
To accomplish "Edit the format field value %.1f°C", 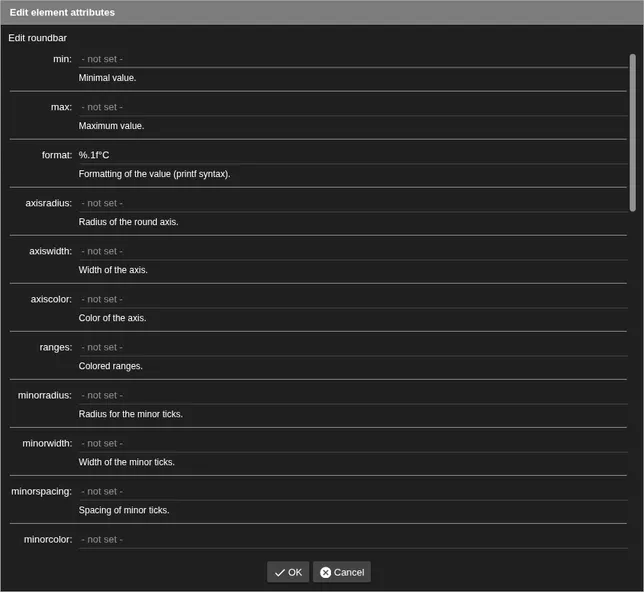I will pos(353,155).
